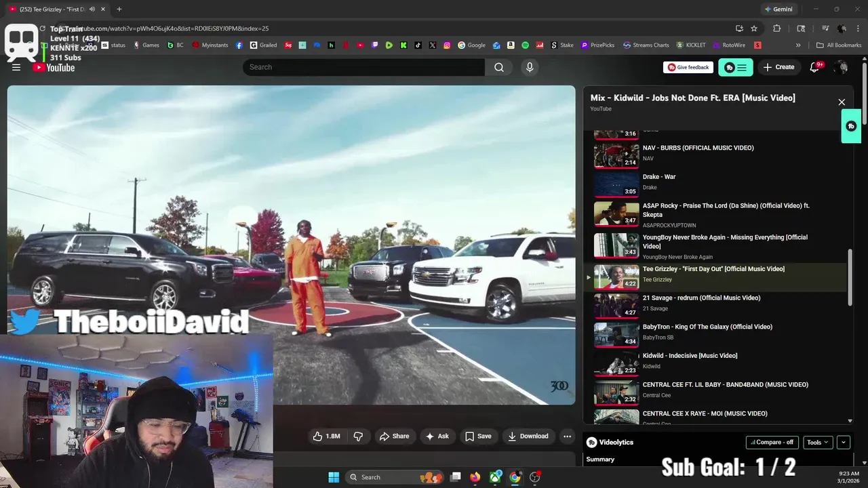Open Firefox from the taskbar
868x488 pixels.
(x=475, y=477)
